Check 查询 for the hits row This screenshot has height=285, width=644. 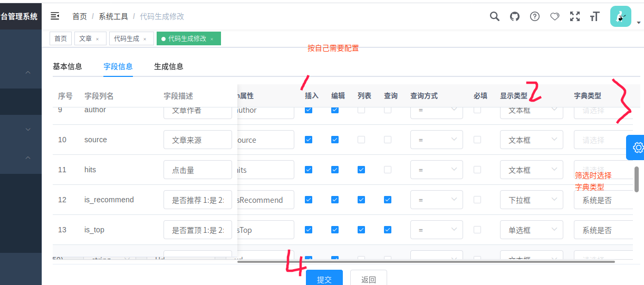coord(388,170)
